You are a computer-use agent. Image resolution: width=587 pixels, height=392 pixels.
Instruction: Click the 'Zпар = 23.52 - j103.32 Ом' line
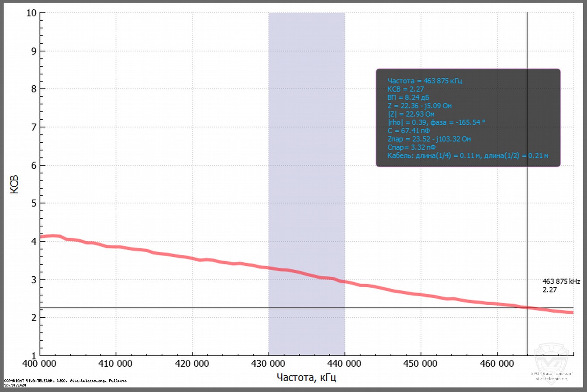tap(429, 139)
